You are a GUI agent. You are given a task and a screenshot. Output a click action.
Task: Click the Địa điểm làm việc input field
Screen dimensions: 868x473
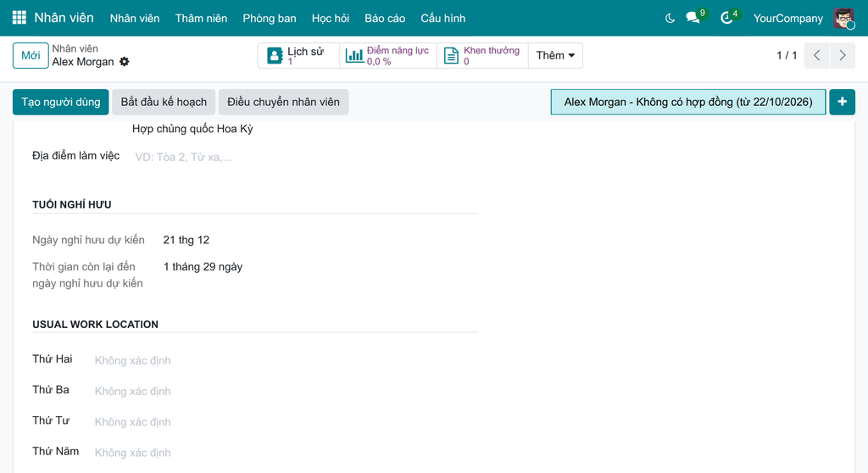pyautogui.click(x=304, y=157)
